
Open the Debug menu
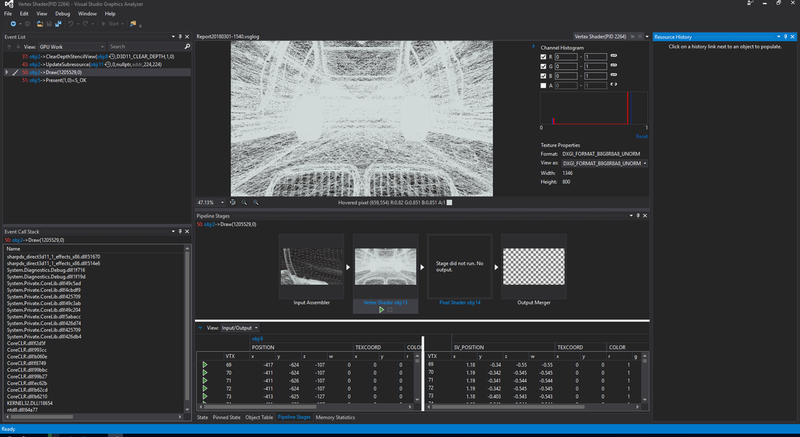click(x=62, y=14)
